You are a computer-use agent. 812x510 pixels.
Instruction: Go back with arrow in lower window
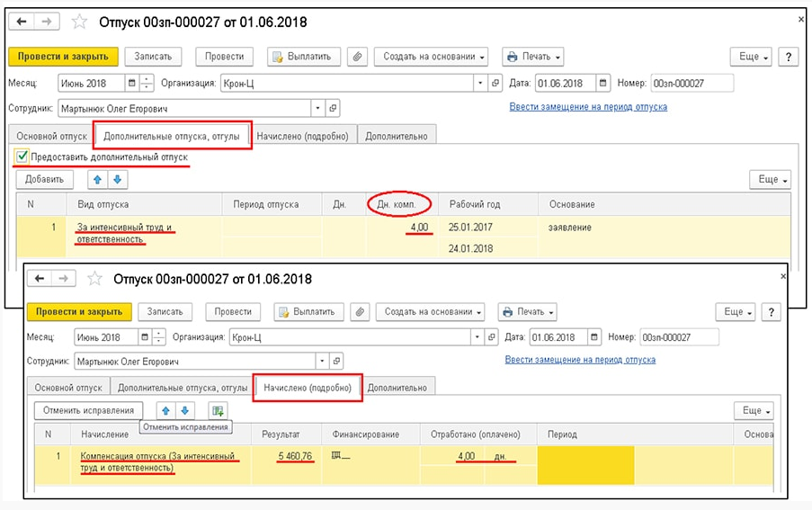[x=40, y=279]
